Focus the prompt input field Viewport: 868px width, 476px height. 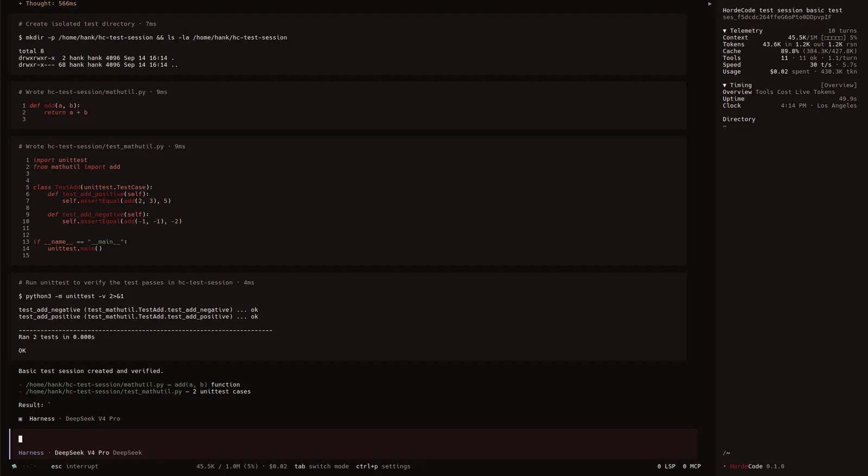pyautogui.click(x=353, y=439)
